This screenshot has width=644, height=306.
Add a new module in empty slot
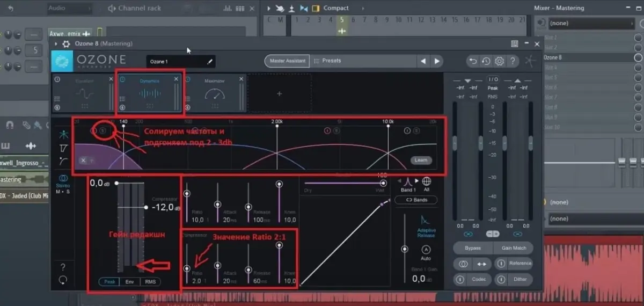click(279, 93)
